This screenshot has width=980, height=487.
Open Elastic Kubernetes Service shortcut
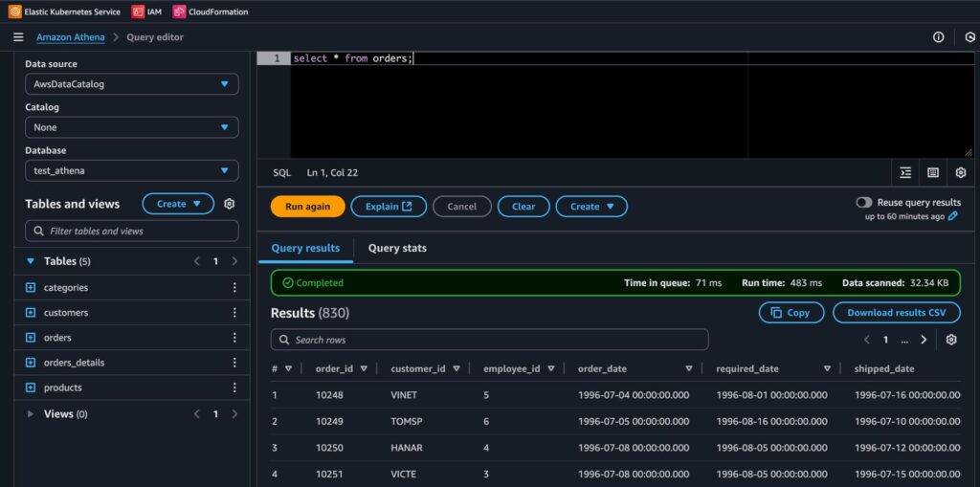pyautogui.click(x=64, y=11)
